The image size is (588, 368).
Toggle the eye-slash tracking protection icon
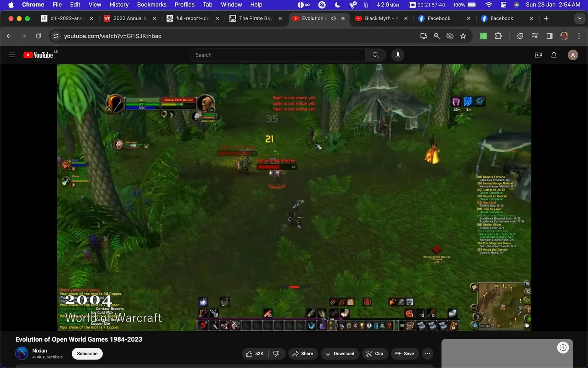point(450,36)
